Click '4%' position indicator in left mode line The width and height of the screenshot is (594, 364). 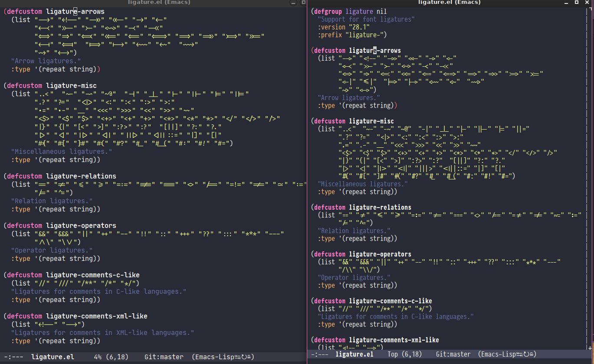point(98,357)
